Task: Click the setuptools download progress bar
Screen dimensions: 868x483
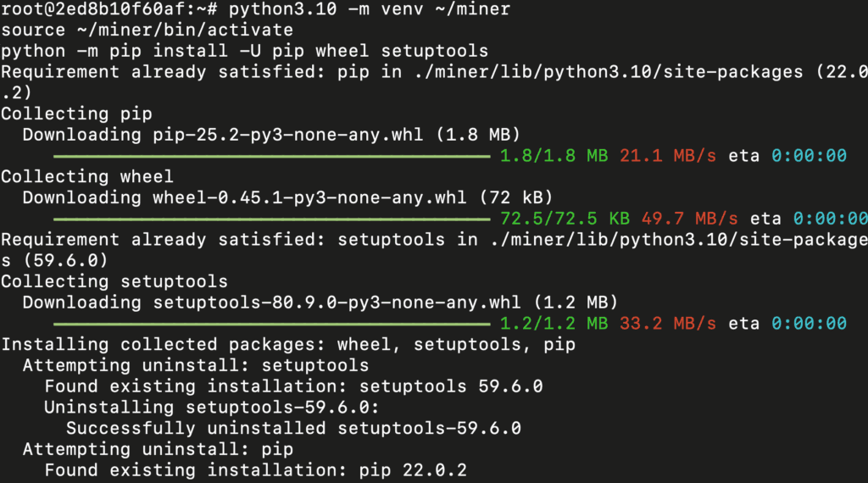Action: (271, 324)
